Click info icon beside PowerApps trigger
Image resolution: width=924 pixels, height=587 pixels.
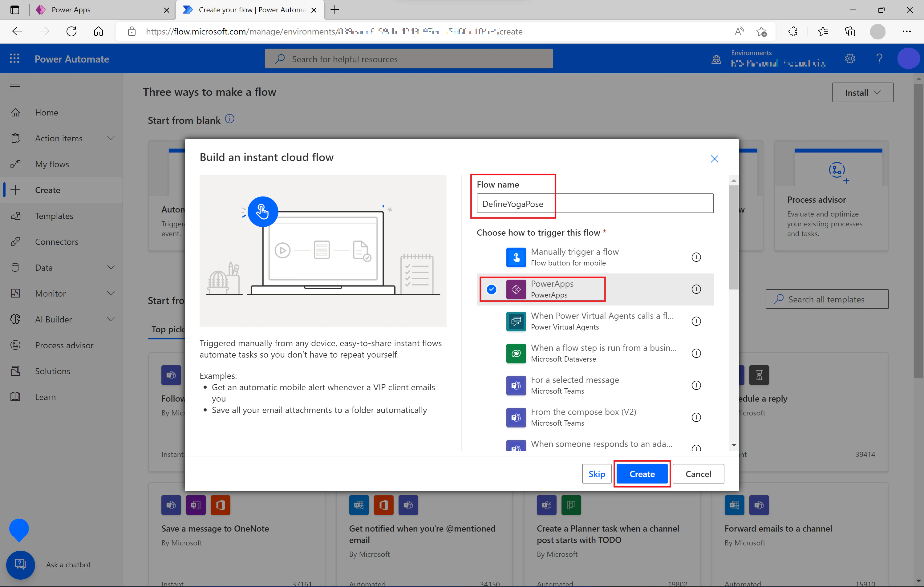696,289
